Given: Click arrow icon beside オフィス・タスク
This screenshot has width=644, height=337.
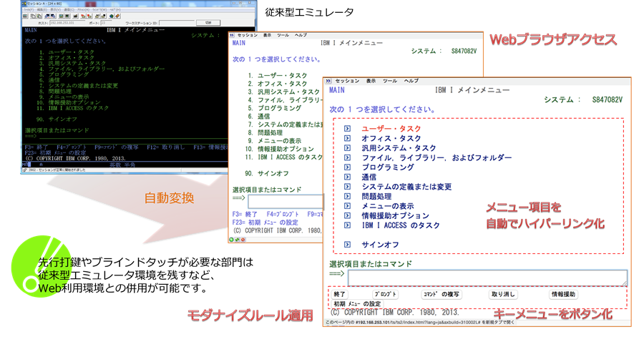Looking at the screenshot, I should click(347, 138).
